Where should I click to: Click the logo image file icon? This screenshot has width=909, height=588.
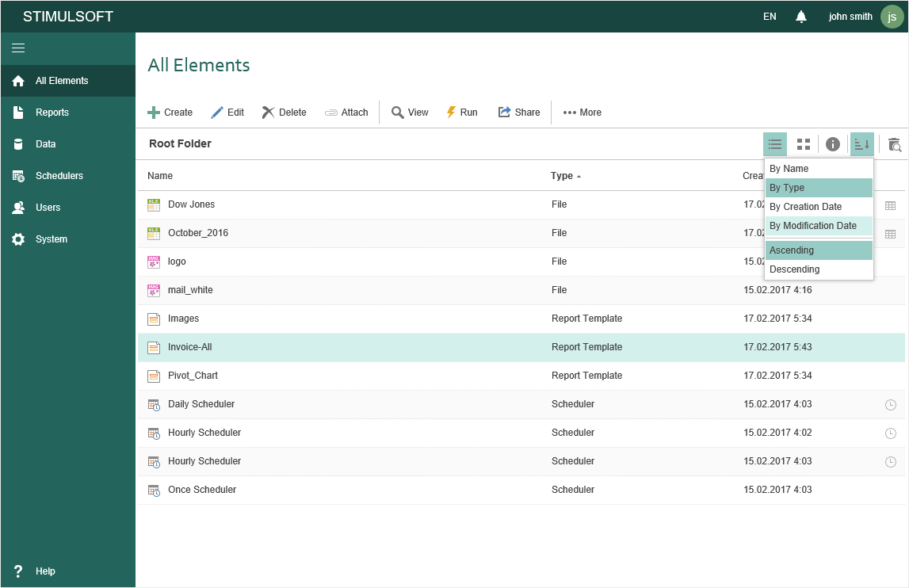pyautogui.click(x=154, y=262)
